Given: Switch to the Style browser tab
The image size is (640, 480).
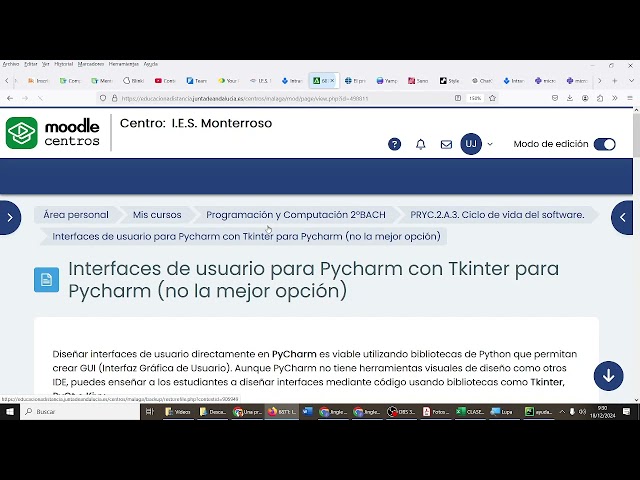Looking at the screenshot, I should click(449, 81).
